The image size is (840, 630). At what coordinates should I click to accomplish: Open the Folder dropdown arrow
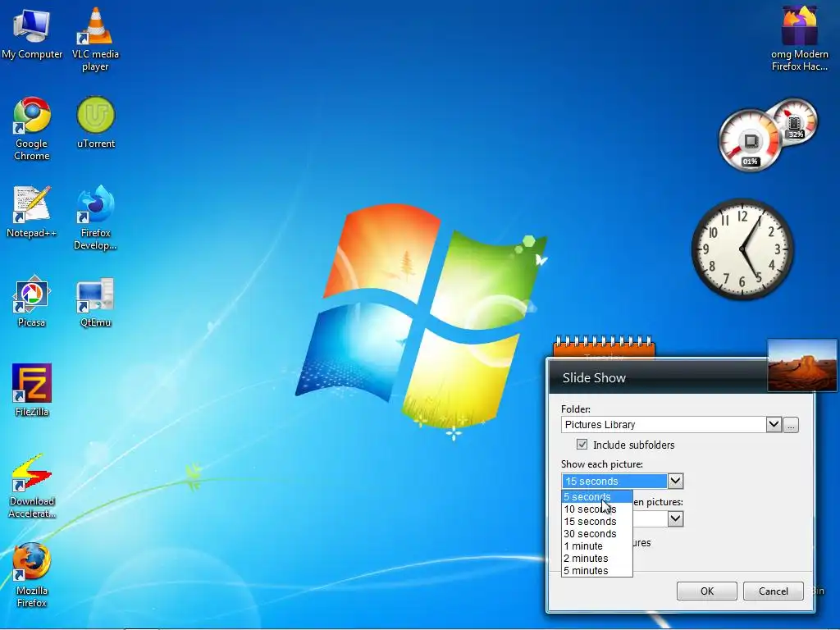click(x=774, y=425)
